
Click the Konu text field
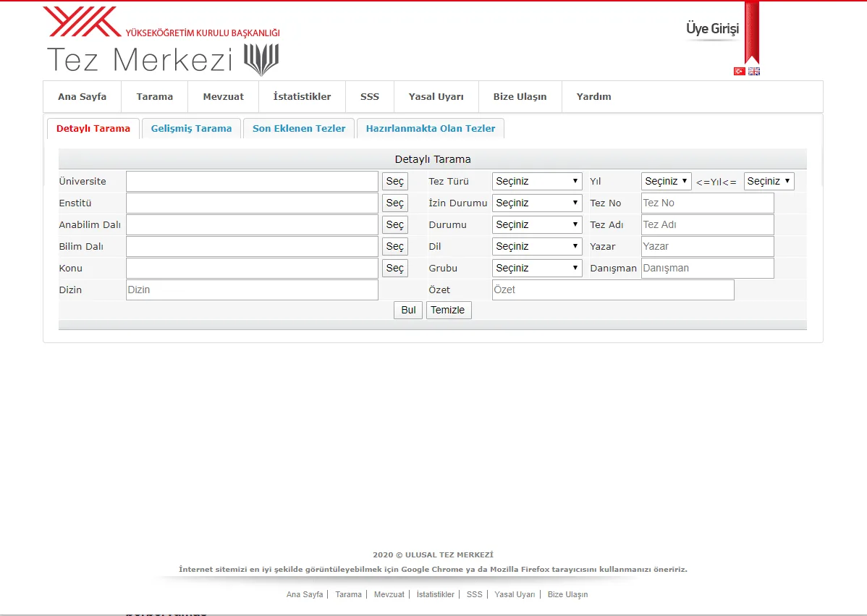coord(252,268)
